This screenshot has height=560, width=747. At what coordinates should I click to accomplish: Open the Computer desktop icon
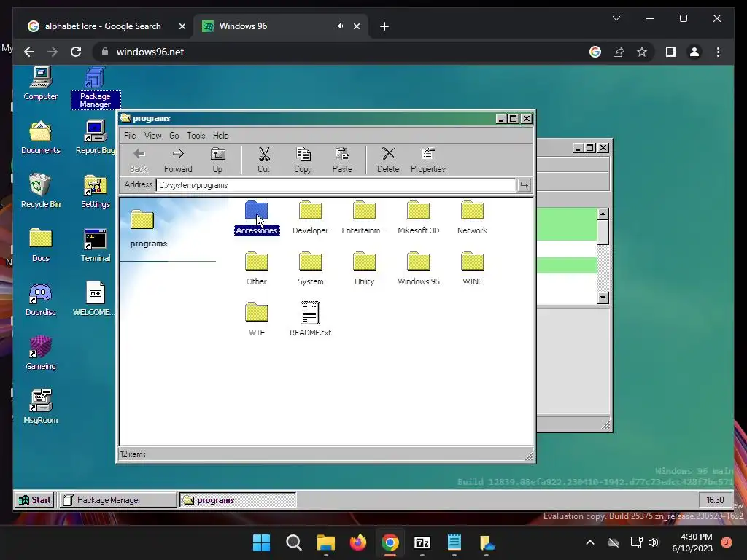[x=41, y=84]
